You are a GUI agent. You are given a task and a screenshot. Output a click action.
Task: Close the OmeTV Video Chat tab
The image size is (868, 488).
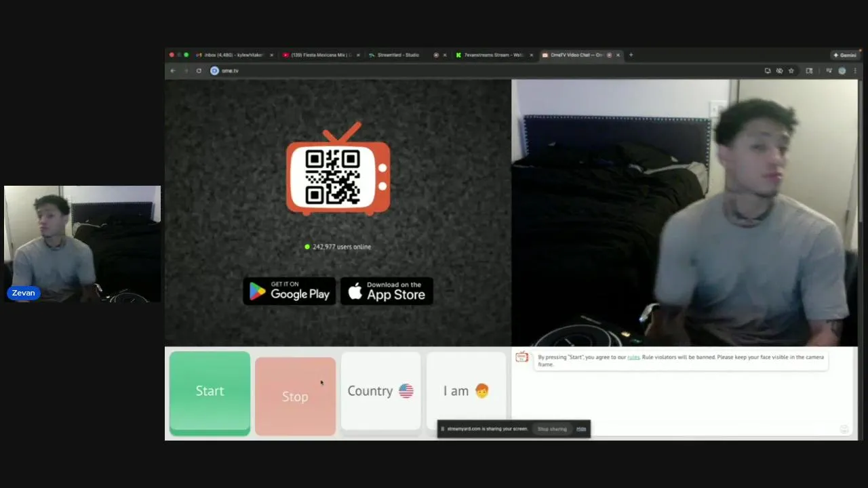618,55
